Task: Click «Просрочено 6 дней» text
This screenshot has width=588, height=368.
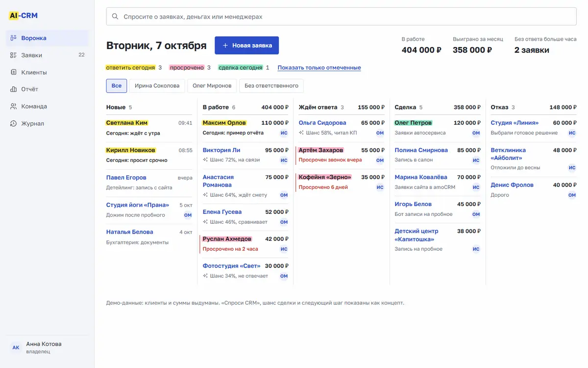Action: (x=323, y=187)
